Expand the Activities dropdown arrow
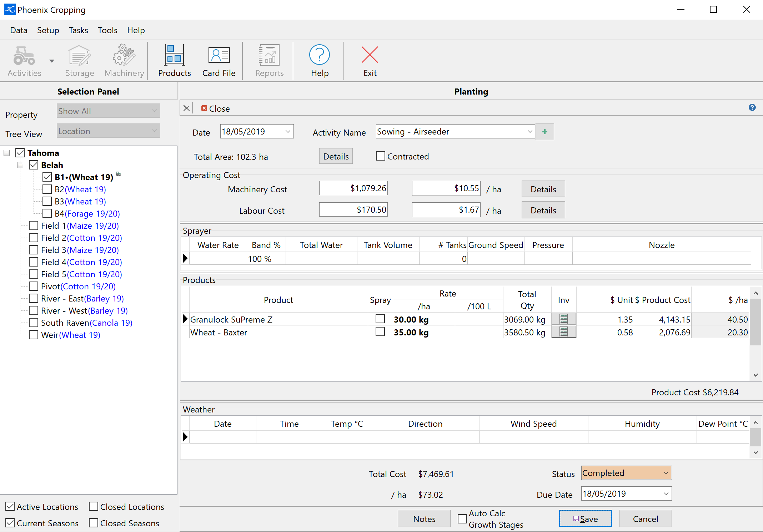The image size is (763, 532). tap(52, 61)
